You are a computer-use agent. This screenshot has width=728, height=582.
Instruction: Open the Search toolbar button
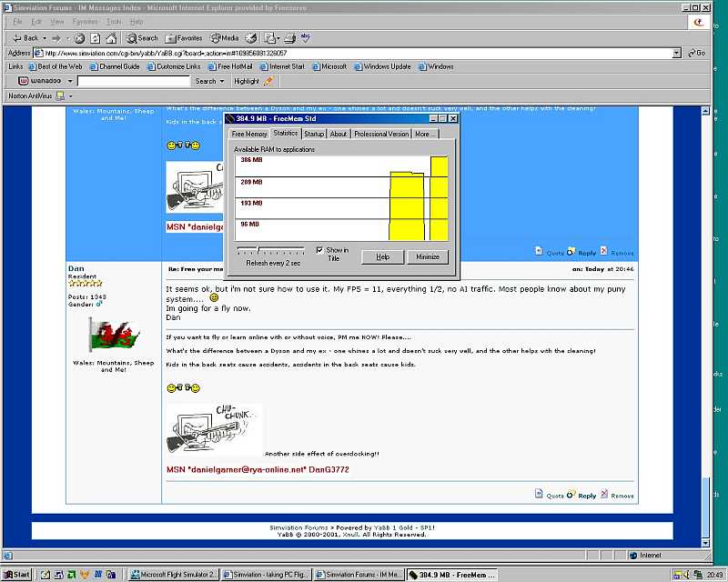click(x=142, y=38)
